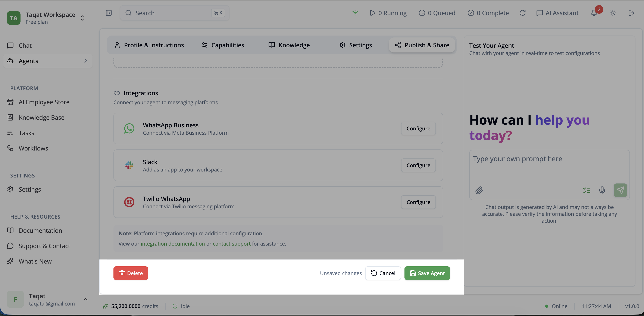The width and height of the screenshot is (644, 316).
Task: Click the microphone voice input icon
Action: point(602,190)
